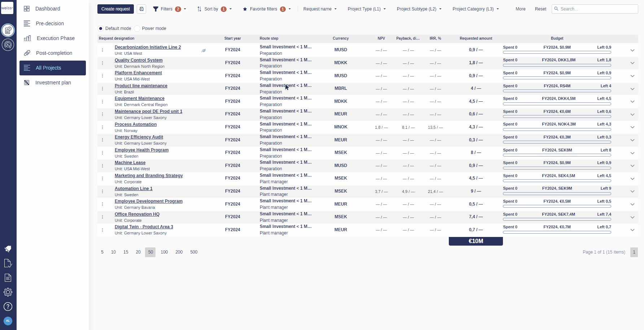Expand the Digital Twin - Product Area 3 row
Viewport: 644px width, 330px height.
[x=632, y=230]
